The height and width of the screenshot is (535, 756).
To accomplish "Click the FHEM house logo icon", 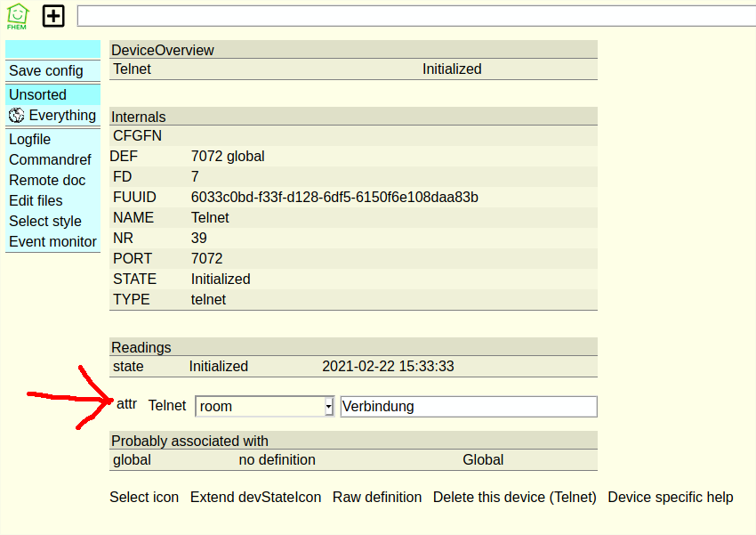I will (17, 16).
